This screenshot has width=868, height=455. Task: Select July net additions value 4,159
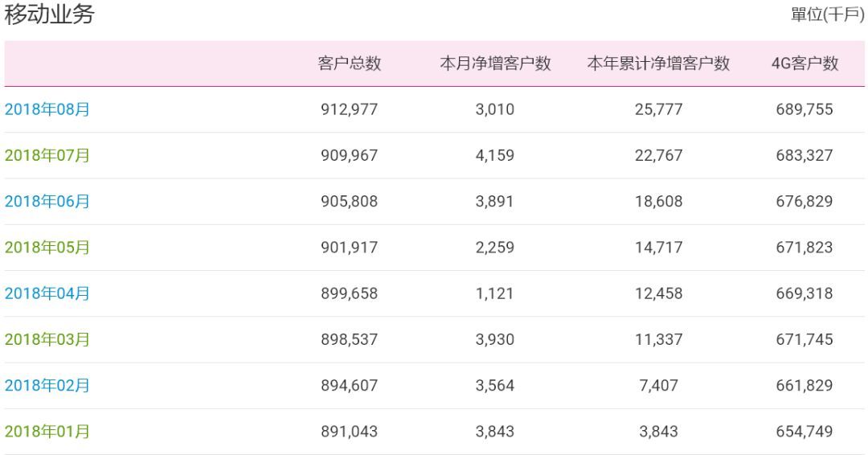tap(495, 155)
